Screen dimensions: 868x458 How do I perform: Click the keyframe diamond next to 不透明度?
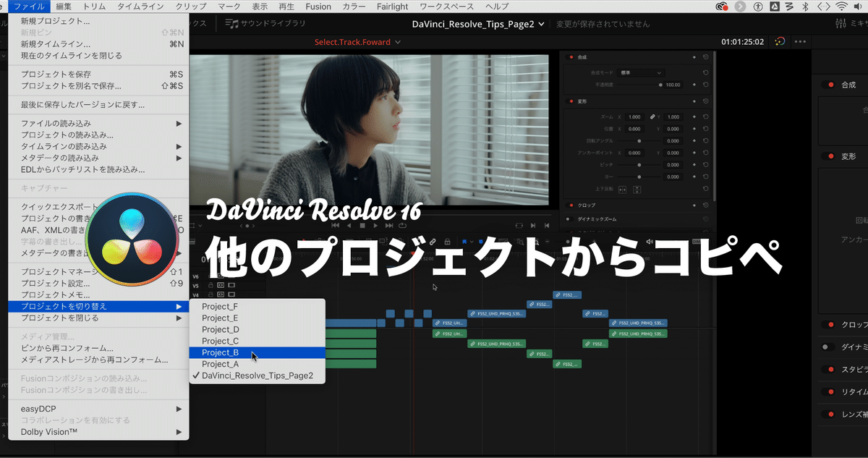pos(694,85)
